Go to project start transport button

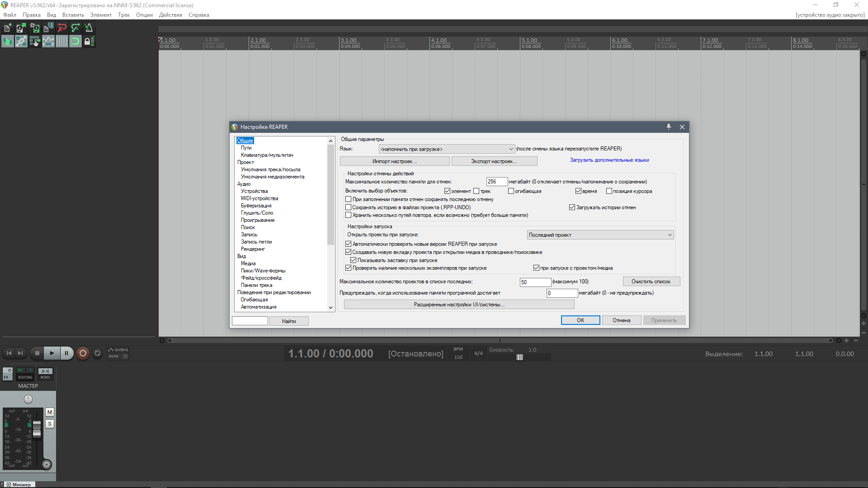pyautogui.click(x=9, y=353)
